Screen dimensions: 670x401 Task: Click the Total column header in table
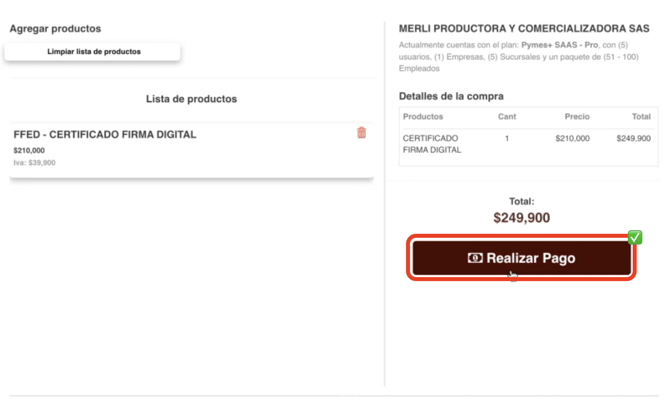click(x=640, y=117)
